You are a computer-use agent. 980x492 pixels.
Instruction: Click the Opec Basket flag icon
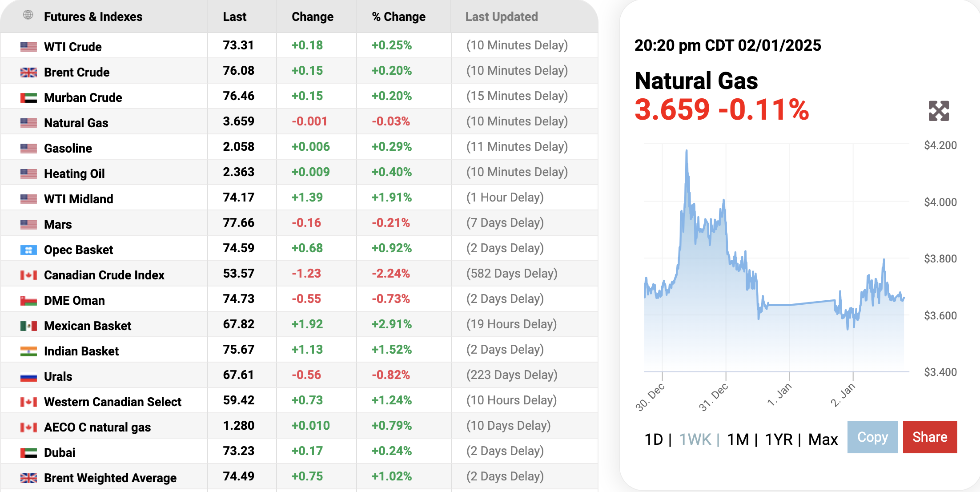pos(28,250)
